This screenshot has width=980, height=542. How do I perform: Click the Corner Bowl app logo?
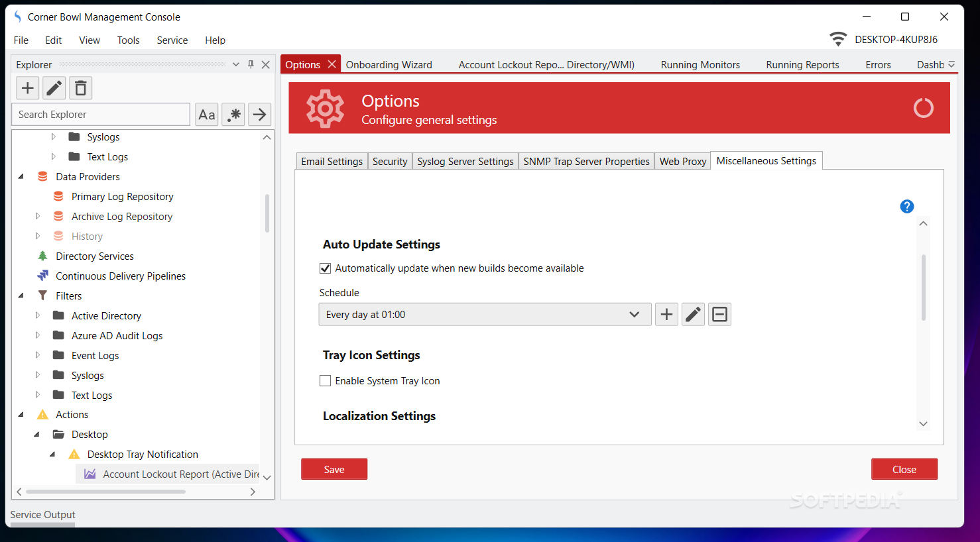(17, 17)
